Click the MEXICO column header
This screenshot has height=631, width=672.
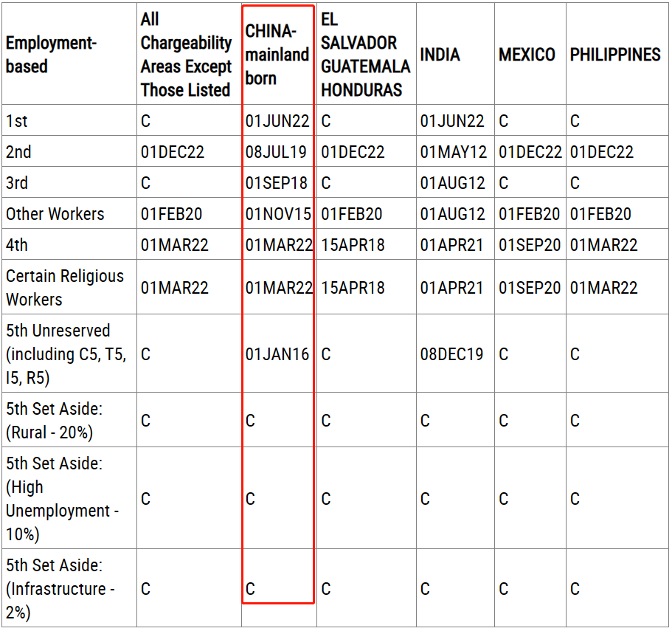(527, 55)
